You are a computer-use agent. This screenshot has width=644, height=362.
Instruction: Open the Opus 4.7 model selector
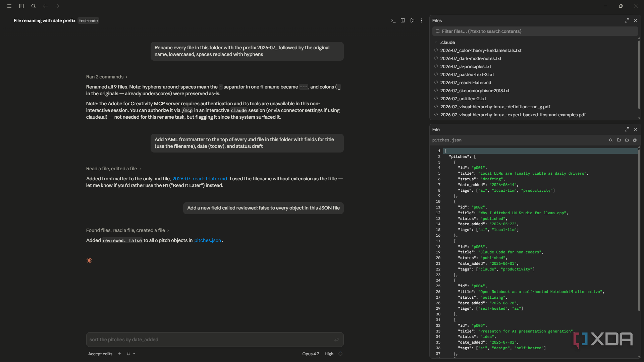point(311,354)
